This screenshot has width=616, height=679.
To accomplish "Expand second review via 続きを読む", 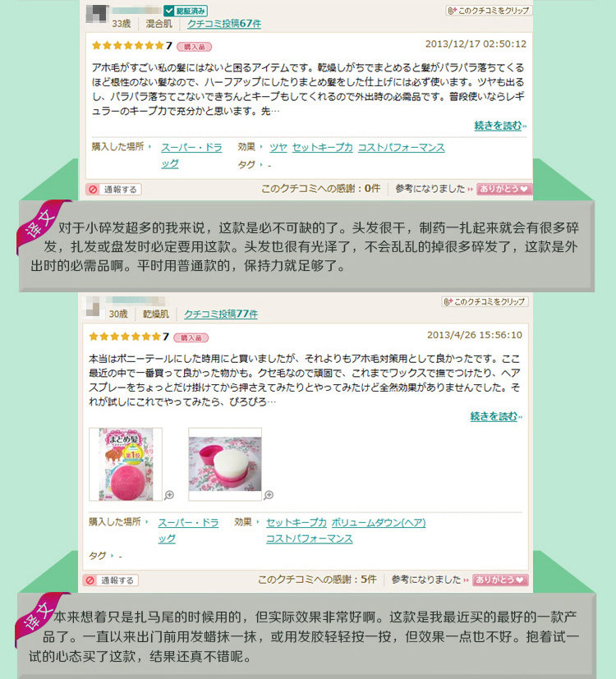I will click(x=496, y=416).
